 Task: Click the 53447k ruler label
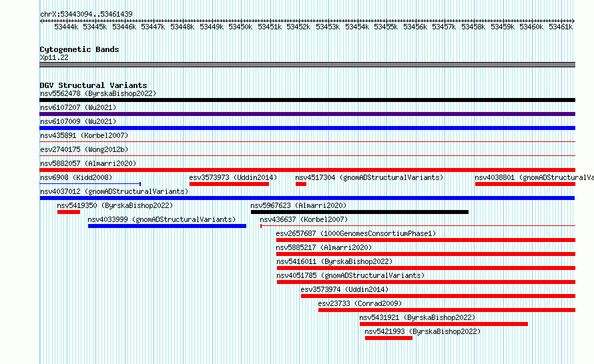tap(153, 27)
